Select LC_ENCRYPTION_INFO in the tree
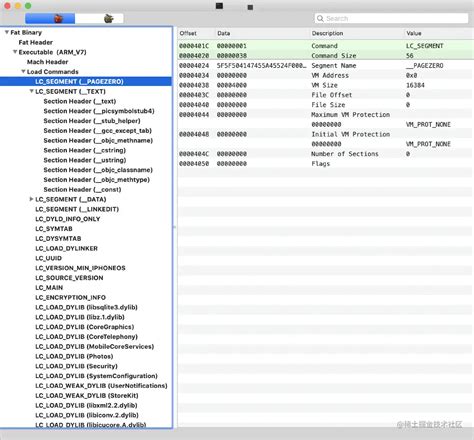 (x=70, y=297)
